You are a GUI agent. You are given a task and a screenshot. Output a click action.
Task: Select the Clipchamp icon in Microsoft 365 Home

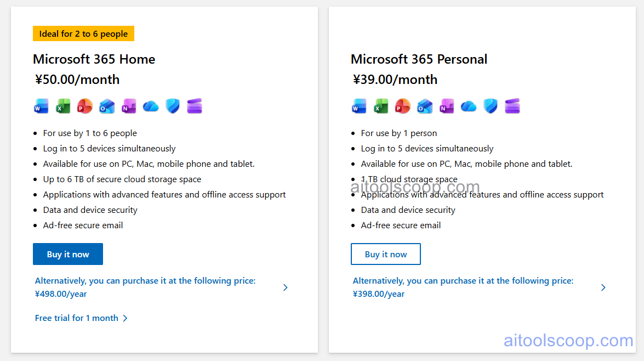[x=195, y=106]
